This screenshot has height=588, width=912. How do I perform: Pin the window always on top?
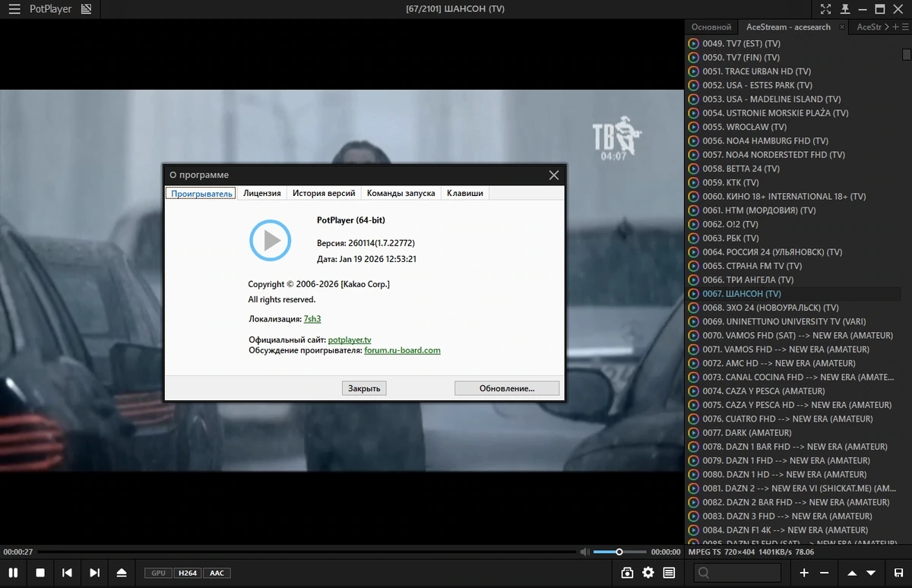(x=844, y=9)
